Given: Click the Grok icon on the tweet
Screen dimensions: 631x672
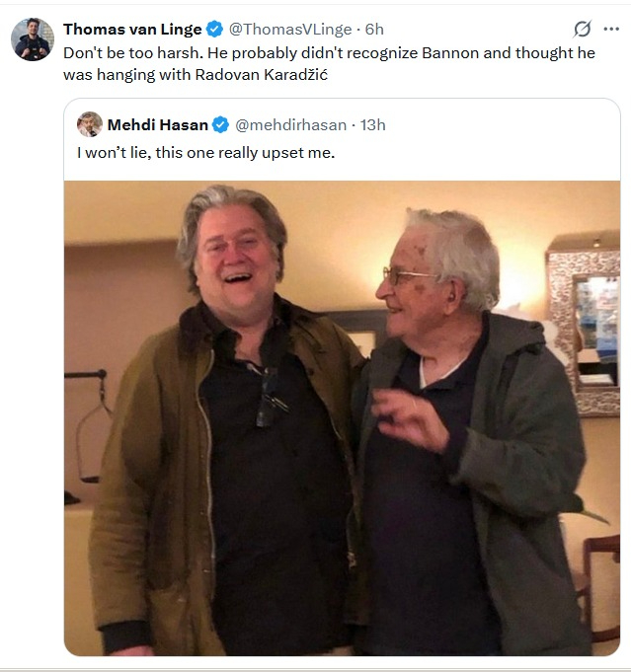Looking at the screenshot, I should point(583,29).
